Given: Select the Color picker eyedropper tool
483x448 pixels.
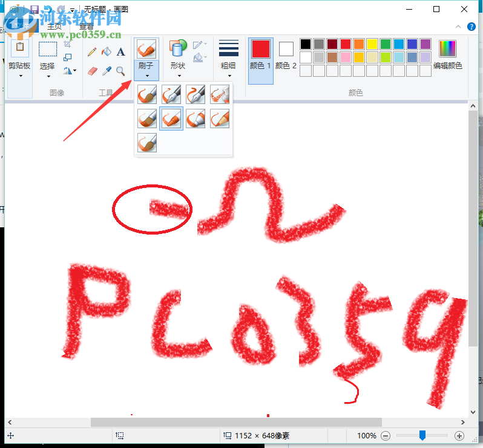Looking at the screenshot, I should point(107,71).
